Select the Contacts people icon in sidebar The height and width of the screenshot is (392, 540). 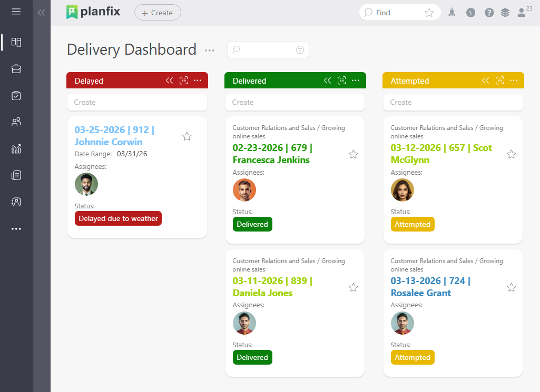(x=16, y=122)
